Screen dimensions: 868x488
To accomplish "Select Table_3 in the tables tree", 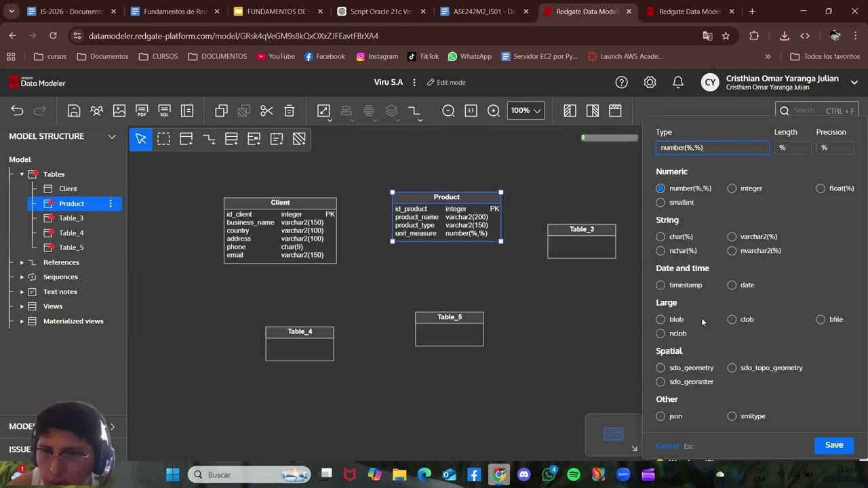I will 71,218.
